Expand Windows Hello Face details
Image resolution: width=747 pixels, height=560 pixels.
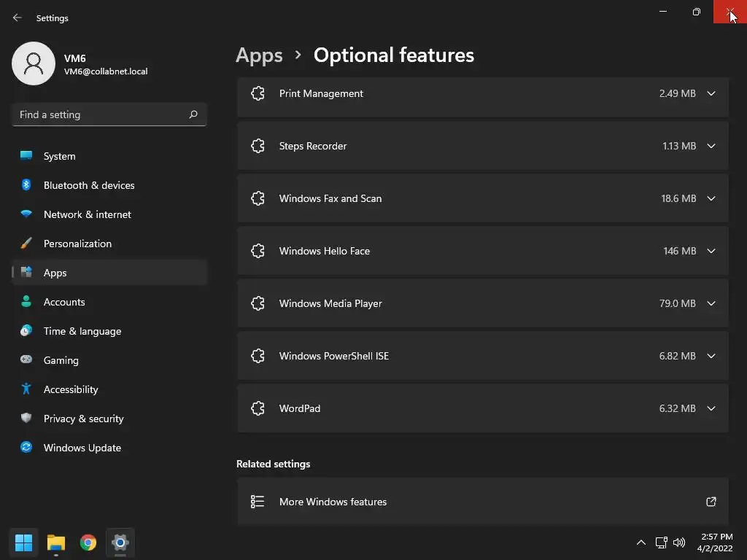(x=711, y=251)
